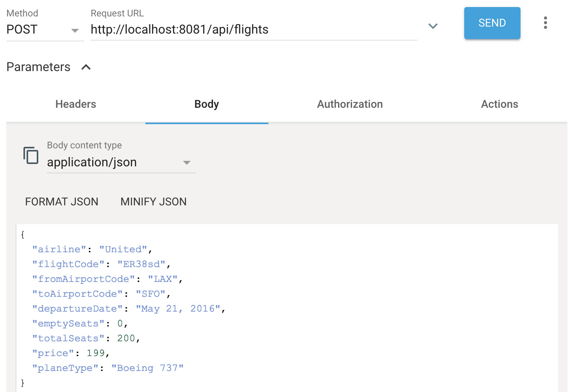Place cursor at the closing brace line
Viewport: 576px width, 392px height.
[23, 383]
